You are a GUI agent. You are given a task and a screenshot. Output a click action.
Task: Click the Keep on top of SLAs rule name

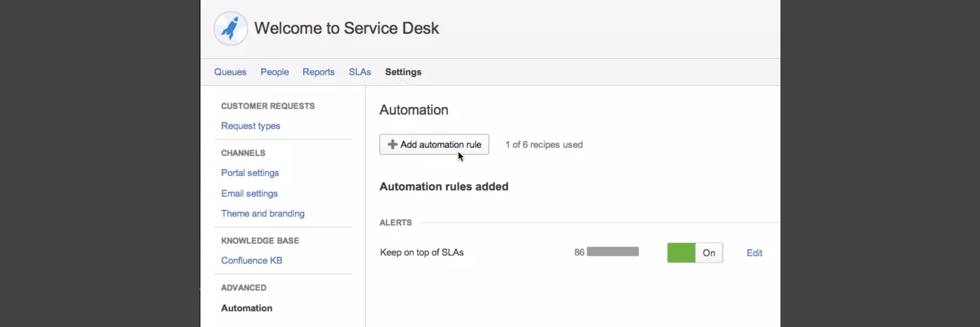422,252
